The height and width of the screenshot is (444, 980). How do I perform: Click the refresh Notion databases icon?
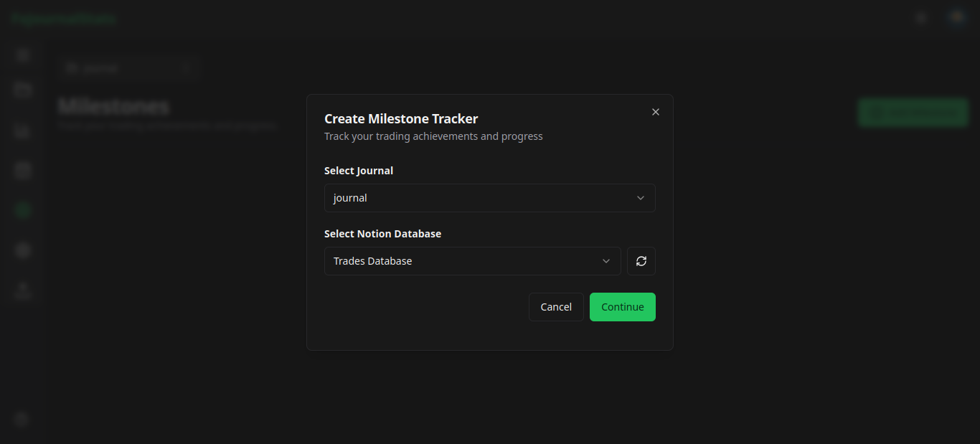click(641, 260)
